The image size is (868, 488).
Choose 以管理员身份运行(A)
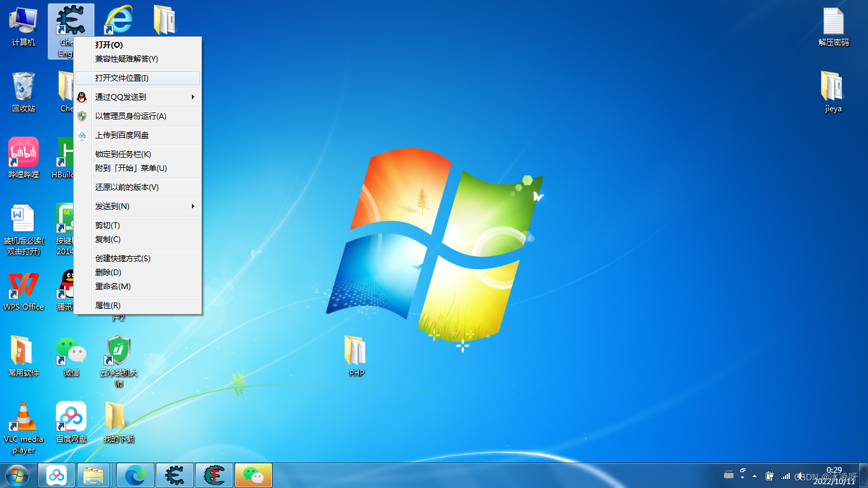(x=138, y=116)
